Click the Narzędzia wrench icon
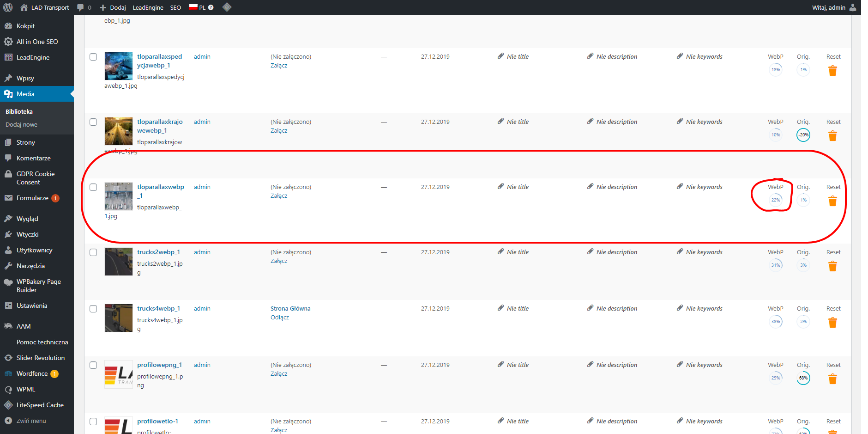 pyautogui.click(x=8, y=266)
